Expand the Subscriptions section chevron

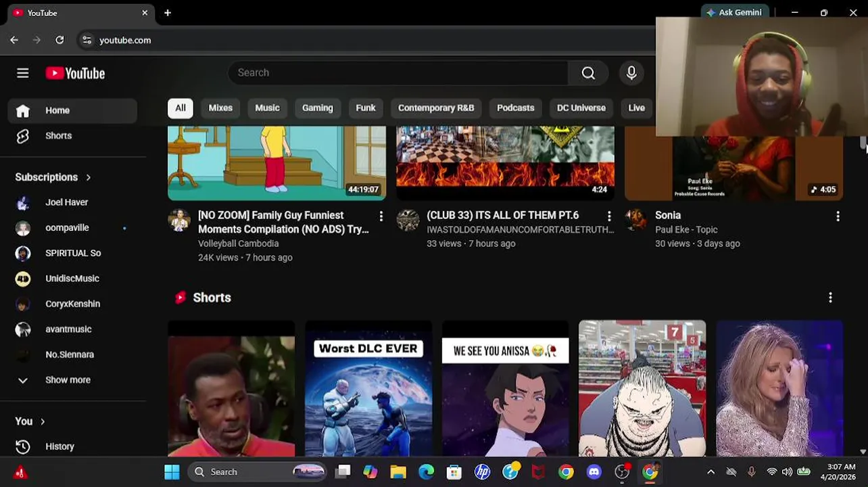click(88, 177)
